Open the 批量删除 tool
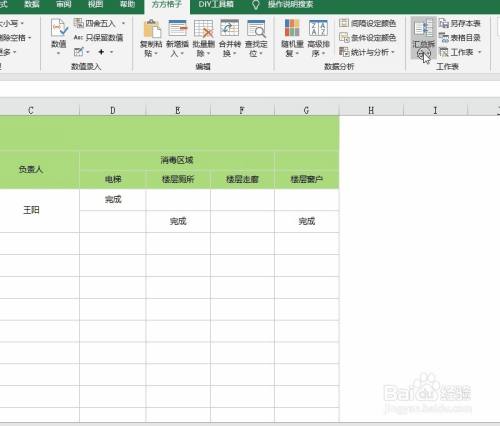The width and height of the screenshot is (500, 426). (x=203, y=38)
